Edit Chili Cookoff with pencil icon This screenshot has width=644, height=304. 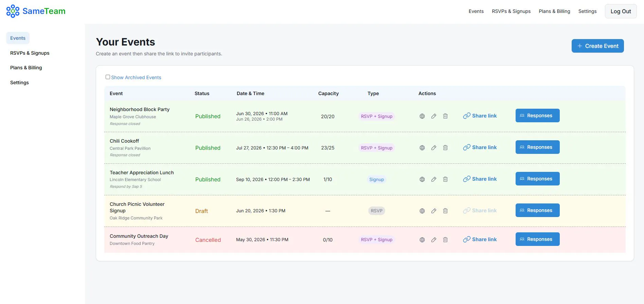tap(434, 148)
